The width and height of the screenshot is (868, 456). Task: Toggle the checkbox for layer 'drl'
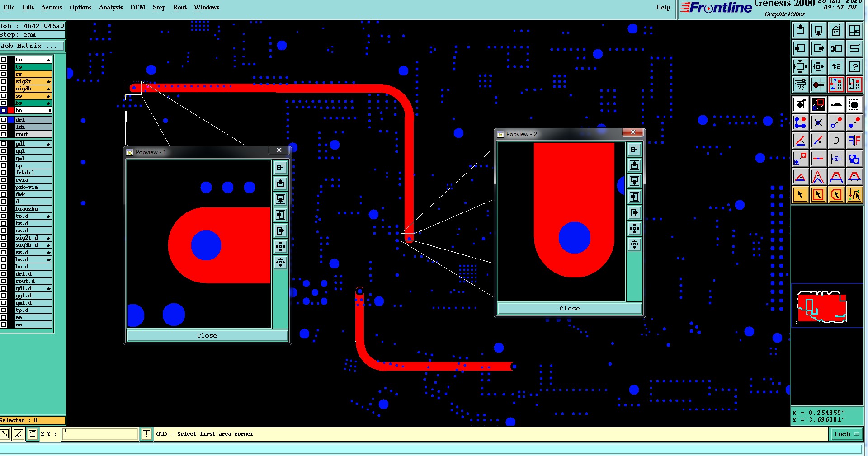tap(4, 120)
